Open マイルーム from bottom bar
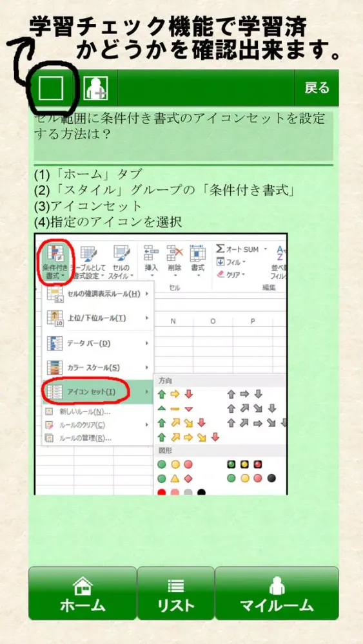Viewport: 363px width, 644px height. [277, 593]
